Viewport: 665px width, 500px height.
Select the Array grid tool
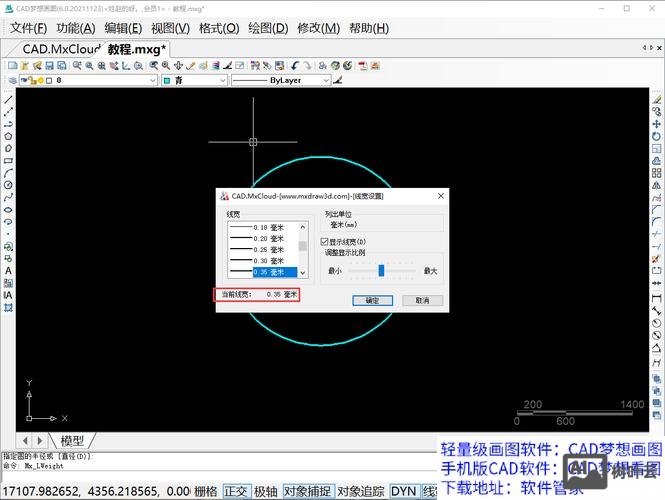657,173
